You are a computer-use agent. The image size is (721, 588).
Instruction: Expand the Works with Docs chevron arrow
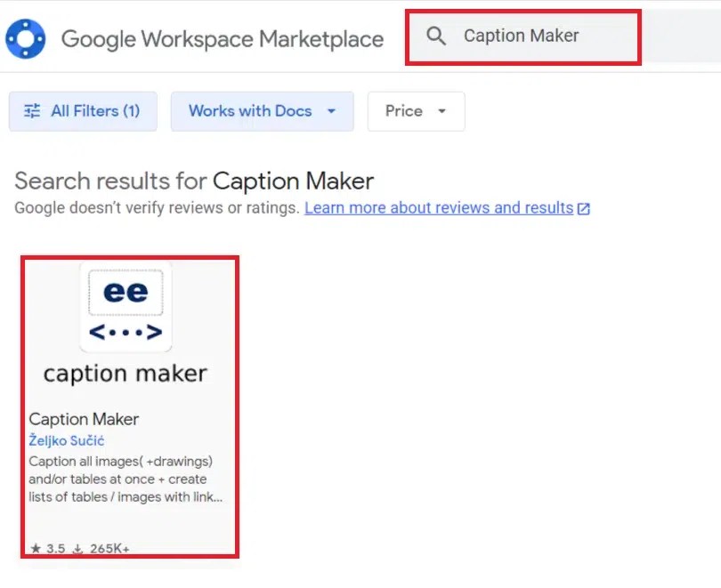pos(331,111)
